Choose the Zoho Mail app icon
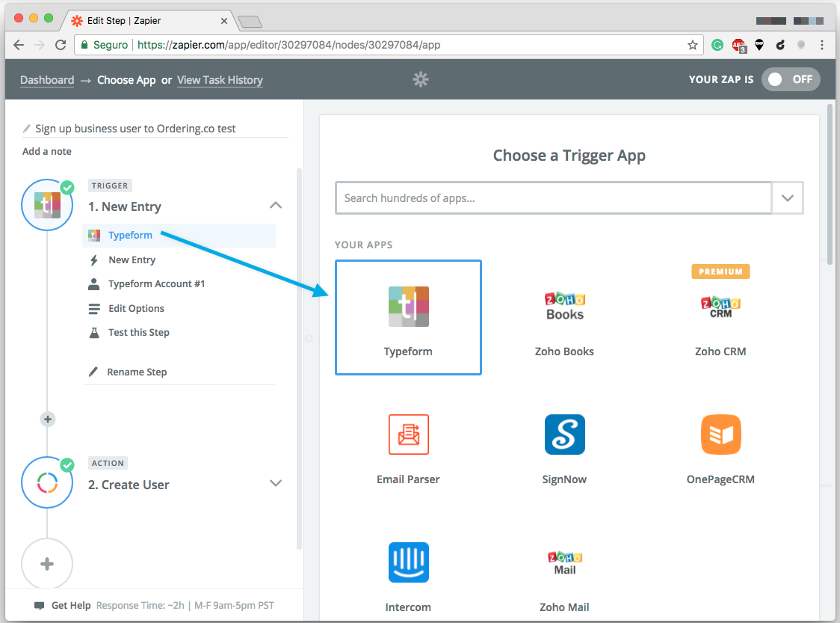Viewport: 840px width, 623px height. click(565, 563)
